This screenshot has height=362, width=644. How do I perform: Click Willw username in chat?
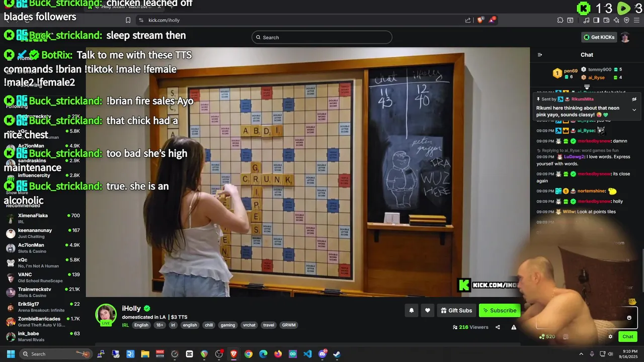point(569,212)
